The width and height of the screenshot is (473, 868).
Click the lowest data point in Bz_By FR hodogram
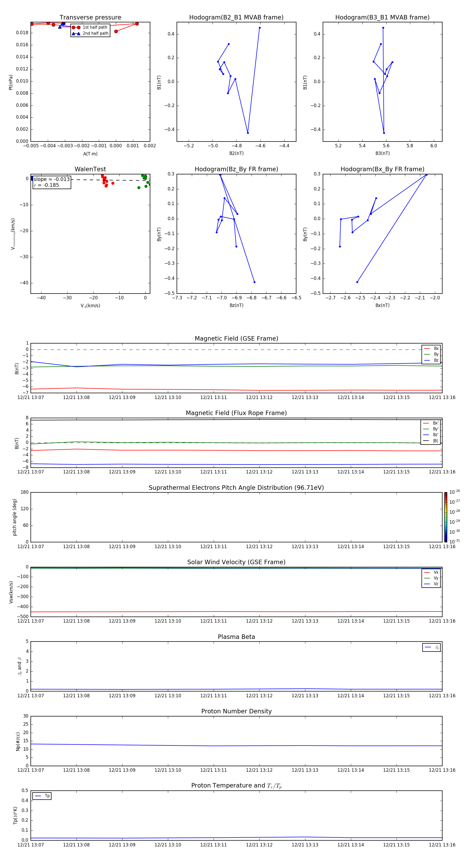pyautogui.click(x=255, y=282)
